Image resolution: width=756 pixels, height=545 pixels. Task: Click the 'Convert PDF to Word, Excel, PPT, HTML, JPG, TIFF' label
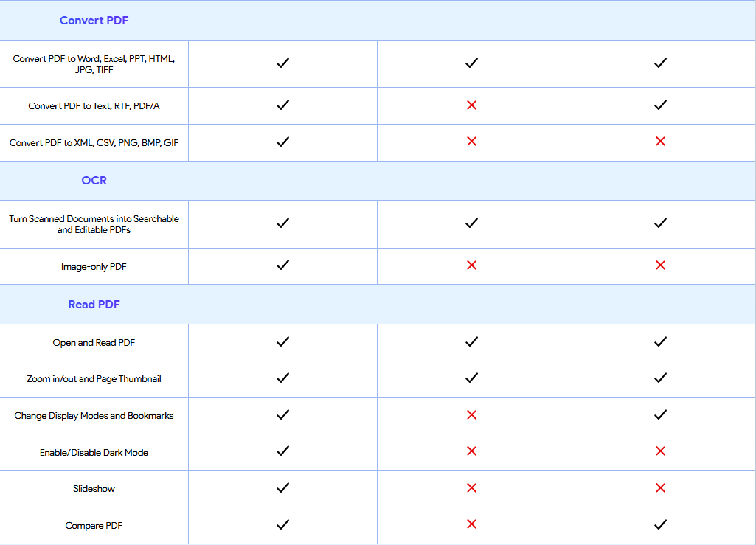[x=94, y=64]
